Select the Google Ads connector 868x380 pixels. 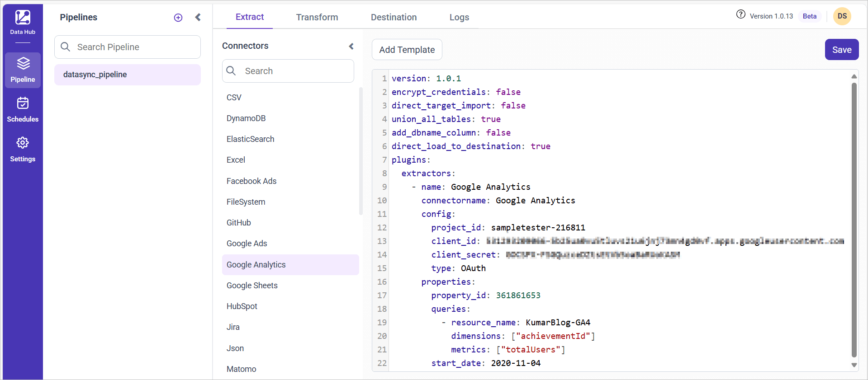[x=290, y=244]
